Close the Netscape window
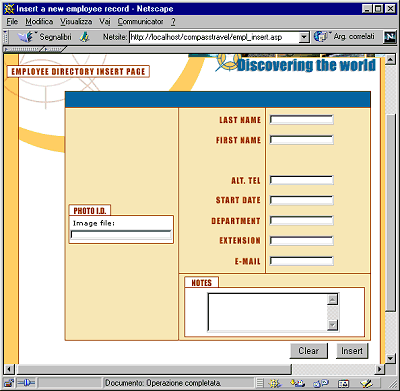Image resolution: width=400 pixels, height=391 pixels. point(390,9)
